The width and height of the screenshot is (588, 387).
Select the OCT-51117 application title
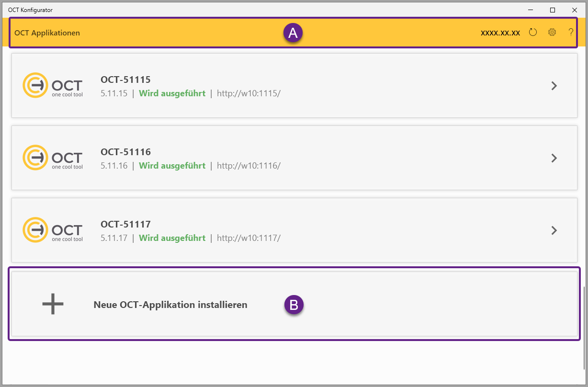click(125, 224)
